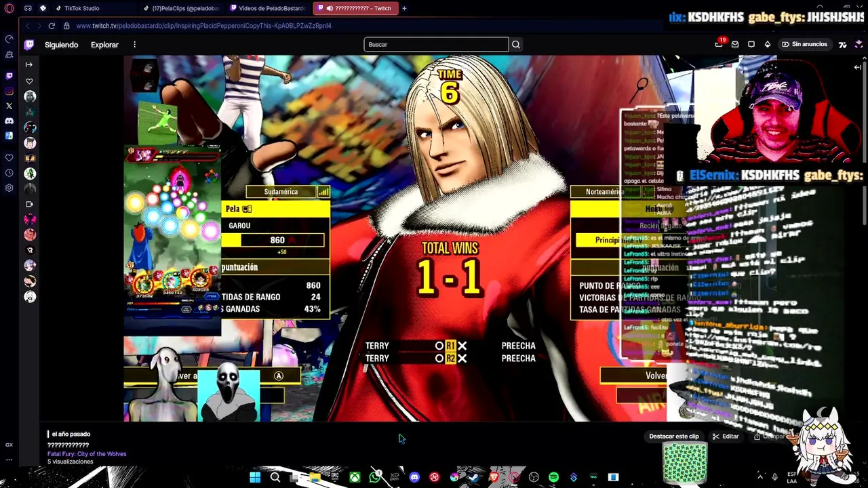Open the Windows Start menu

point(255,477)
